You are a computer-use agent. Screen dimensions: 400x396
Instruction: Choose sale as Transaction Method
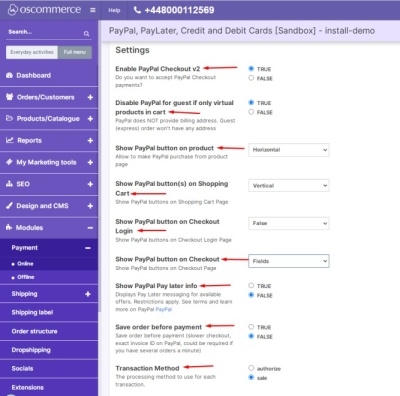251,377
